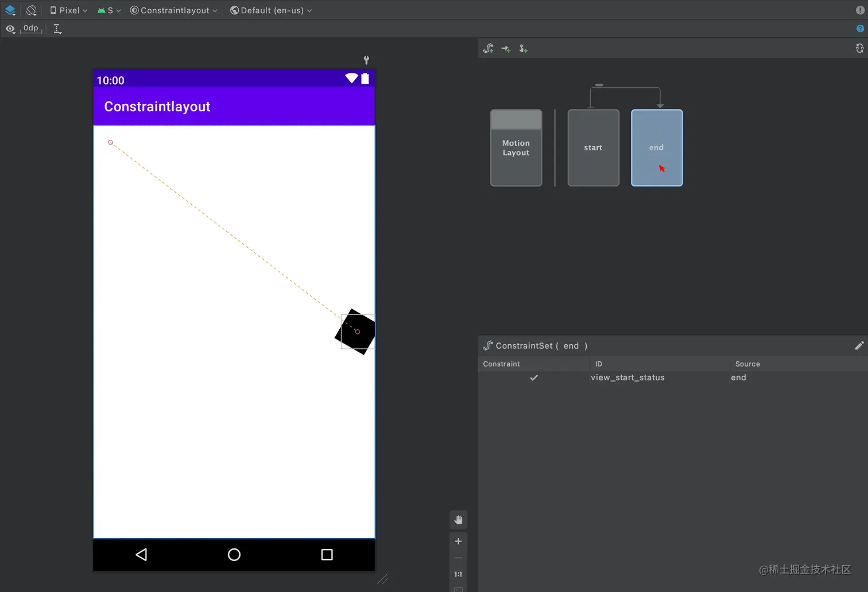Image resolution: width=868 pixels, height=592 pixels.
Task: Click the home circle in device navigation bar
Action: 234,554
